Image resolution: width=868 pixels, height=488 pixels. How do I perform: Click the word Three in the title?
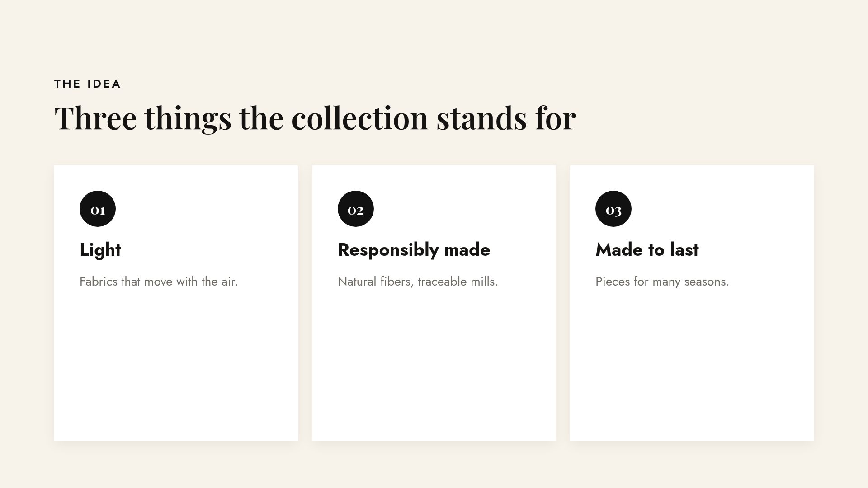pyautogui.click(x=95, y=118)
